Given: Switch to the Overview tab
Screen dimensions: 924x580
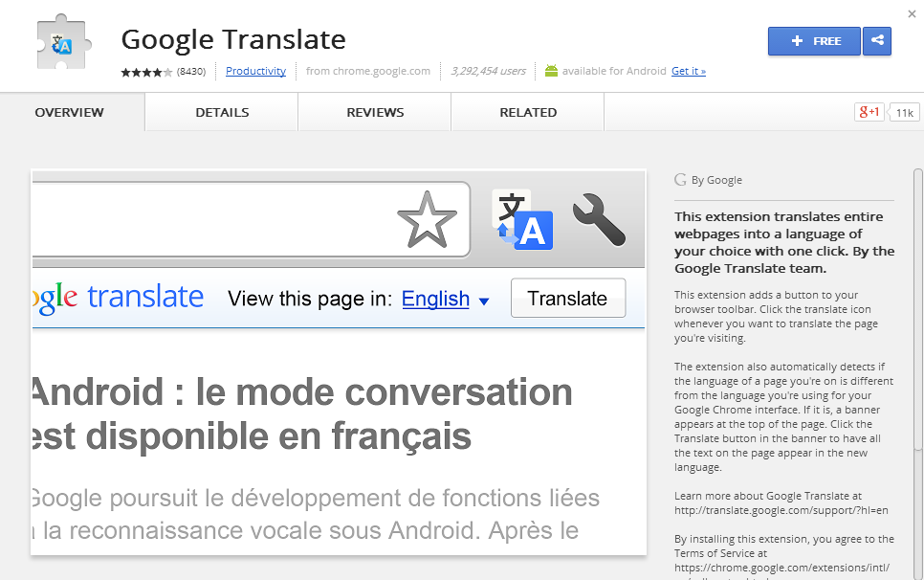Looking at the screenshot, I should 70,112.
